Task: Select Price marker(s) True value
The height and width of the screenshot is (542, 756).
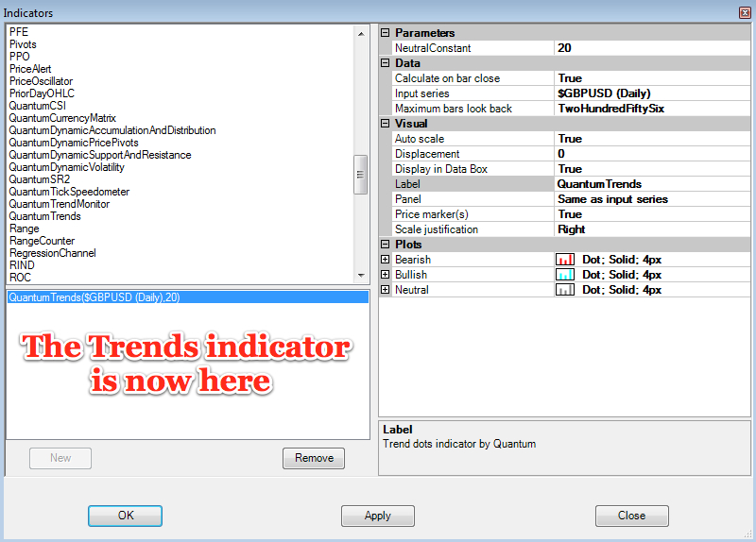Action: (652, 214)
